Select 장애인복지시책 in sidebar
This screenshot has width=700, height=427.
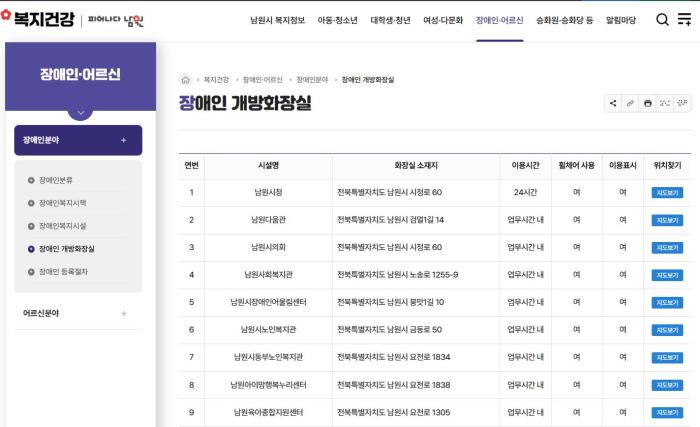pos(62,203)
